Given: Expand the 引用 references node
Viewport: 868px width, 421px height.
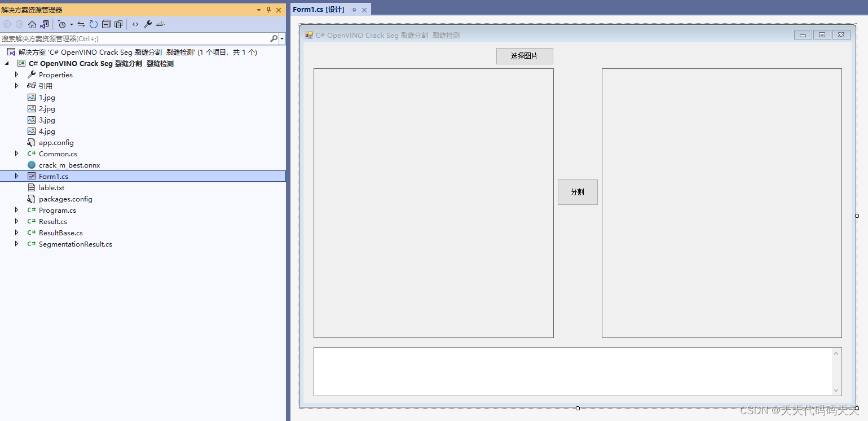Looking at the screenshot, I should click(17, 86).
